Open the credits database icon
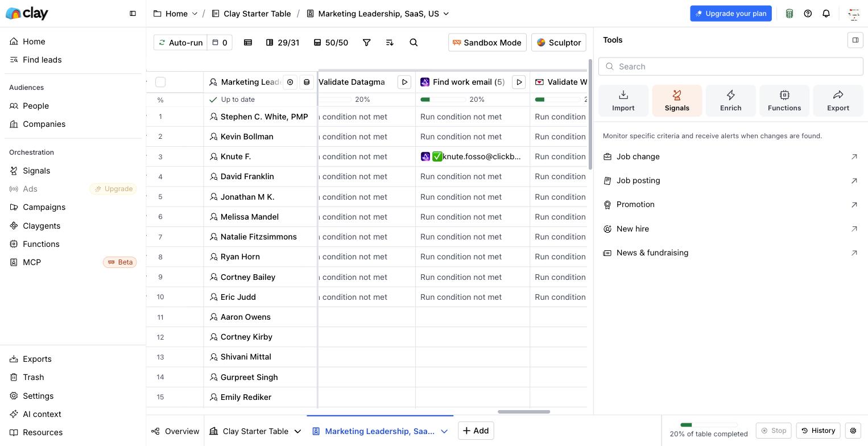The width and height of the screenshot is (868, 446). (x=790, y=13)
